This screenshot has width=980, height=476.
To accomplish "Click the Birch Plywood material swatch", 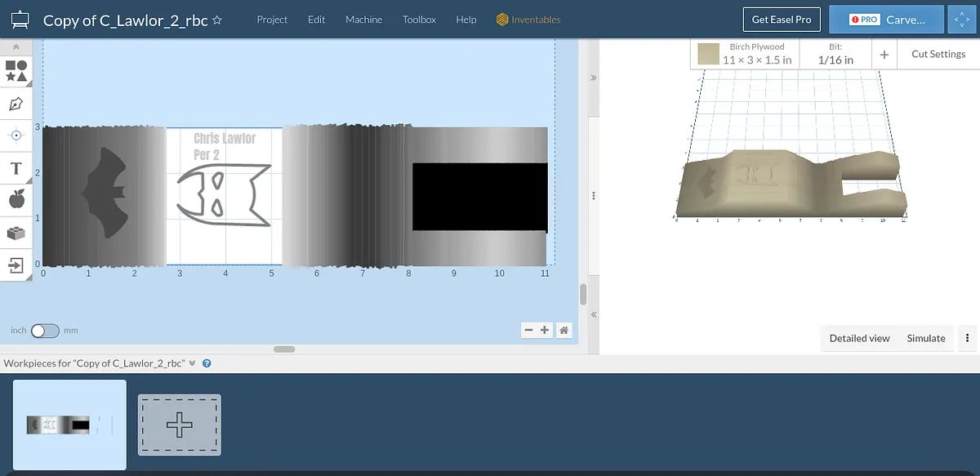I will [x=709, y=55].
